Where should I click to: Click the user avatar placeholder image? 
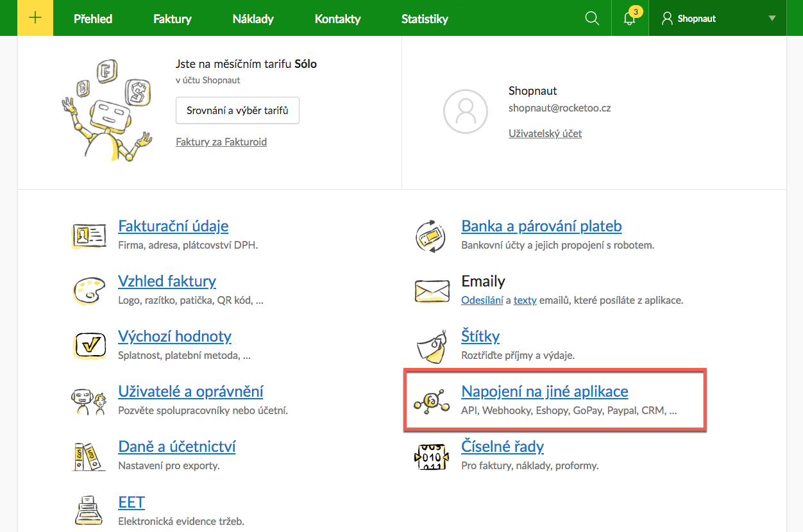[x=466, y=112]
